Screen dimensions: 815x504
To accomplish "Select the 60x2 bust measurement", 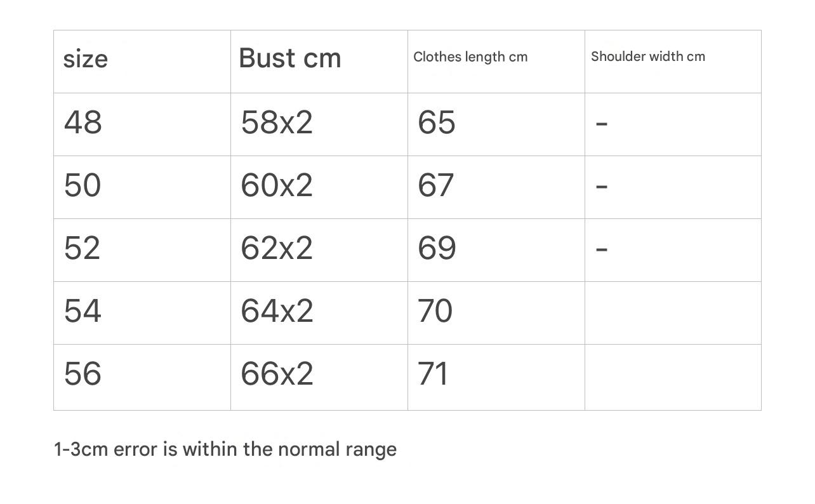I will 277,185.
